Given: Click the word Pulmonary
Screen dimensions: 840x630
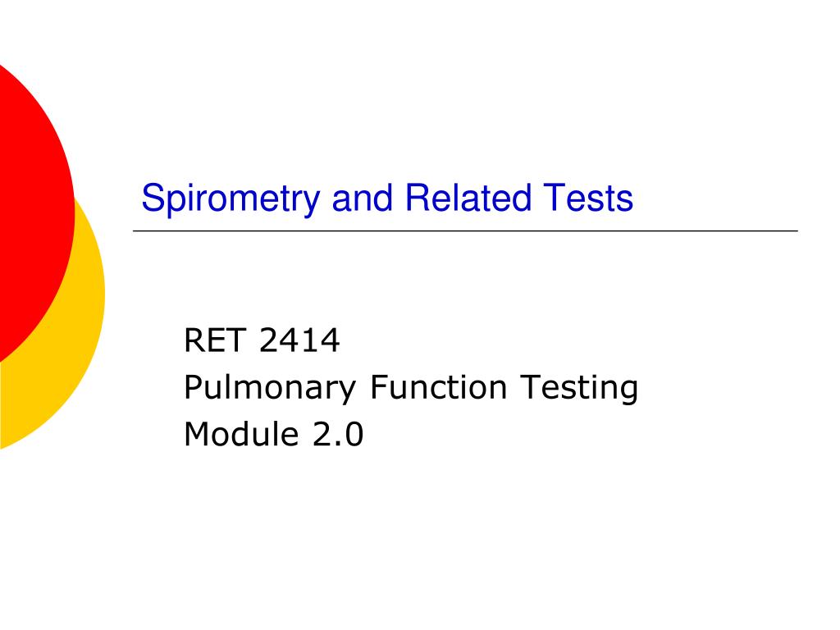Looking at the screenshot, I should coord(270,388).
